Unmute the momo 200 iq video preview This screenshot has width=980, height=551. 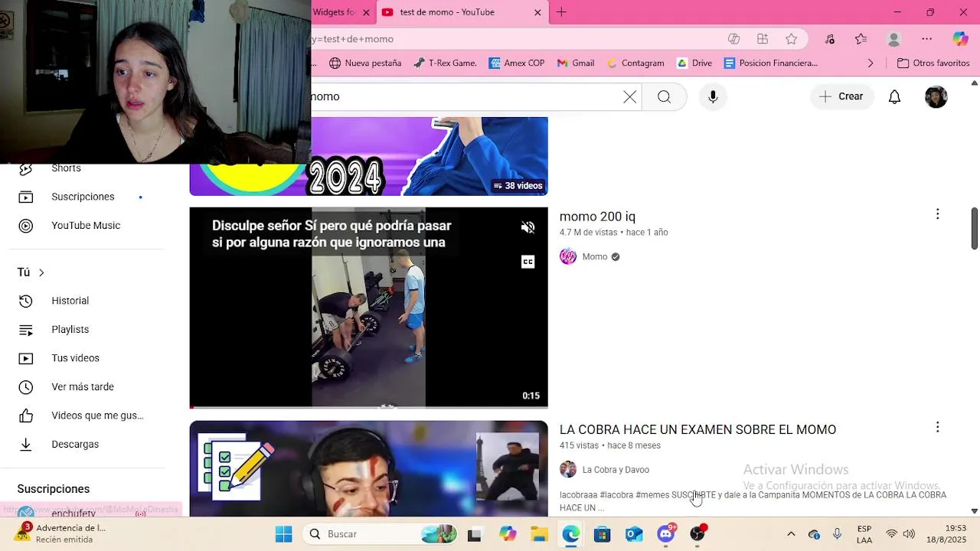tap(528, 227)
